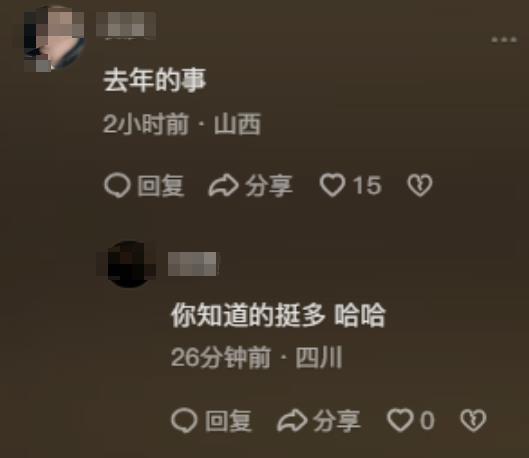This screenshot has height=458, width=529.
Task: Click the reply bubble icon on top comment
Action: pyautogui.click(x=117, y=185)
